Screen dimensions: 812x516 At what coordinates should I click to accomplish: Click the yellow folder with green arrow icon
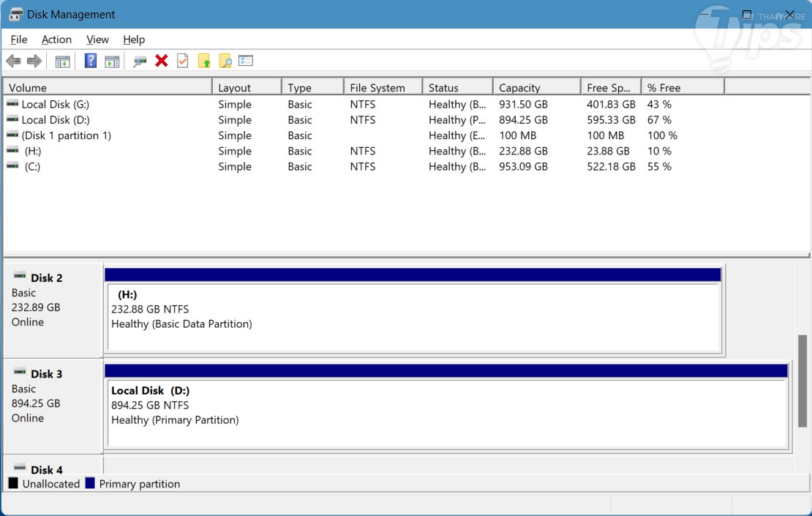pyautogui.click(x=204, y=61)
